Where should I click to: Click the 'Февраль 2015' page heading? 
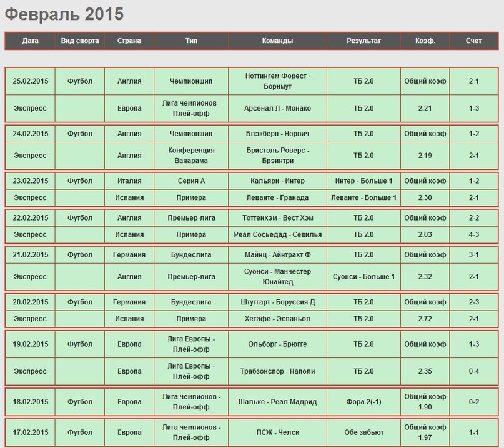pyautogui.click(x=64, y=14)
